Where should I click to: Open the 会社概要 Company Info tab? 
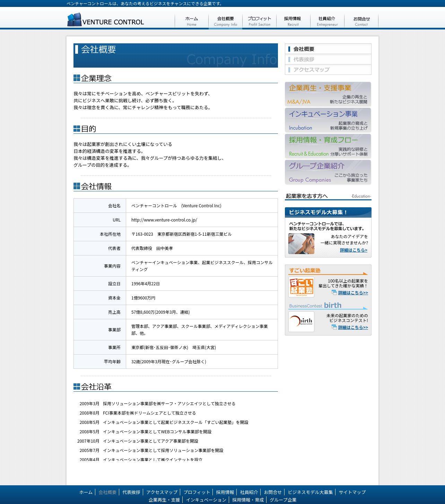[x=225, y=21]
